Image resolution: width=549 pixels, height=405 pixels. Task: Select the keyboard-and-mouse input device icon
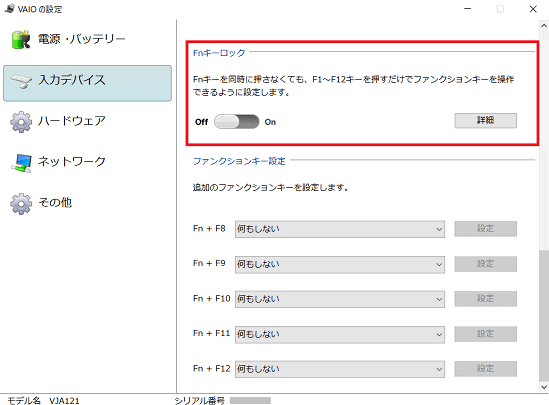[x=21, y=81]
